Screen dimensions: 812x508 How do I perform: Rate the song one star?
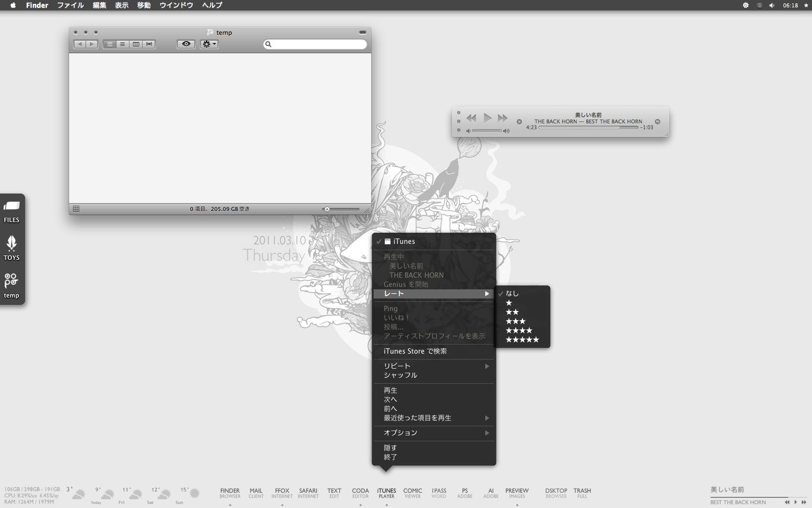coord(522,303)
